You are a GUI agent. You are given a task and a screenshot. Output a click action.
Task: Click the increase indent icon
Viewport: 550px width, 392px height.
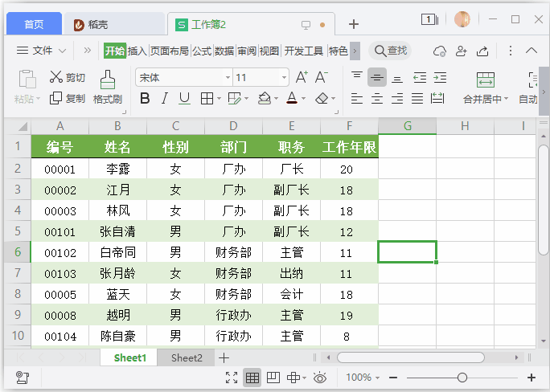(439, 77)
